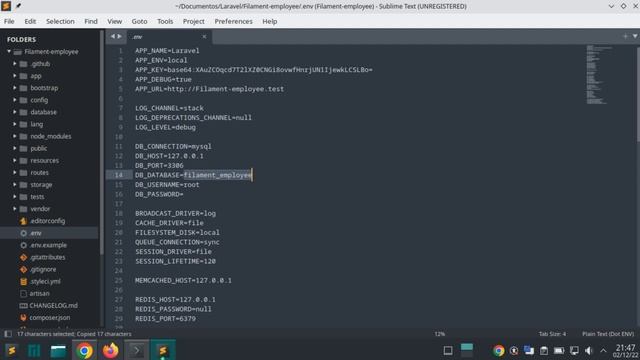Click the routes folder icon
The image size is (640, 360).
(x=24, y=173)
